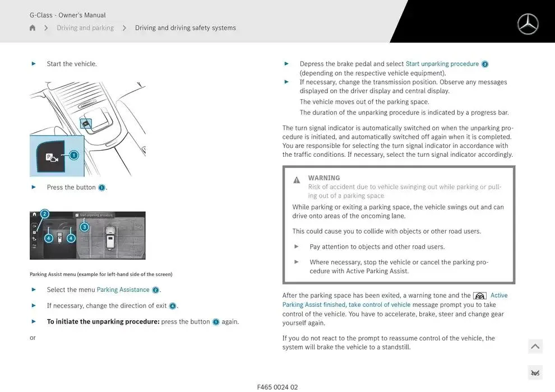The width and height of the screenshot is (555, 392).
Task: Click the Mercedes-Benz star logo
Action: [528, 24]
